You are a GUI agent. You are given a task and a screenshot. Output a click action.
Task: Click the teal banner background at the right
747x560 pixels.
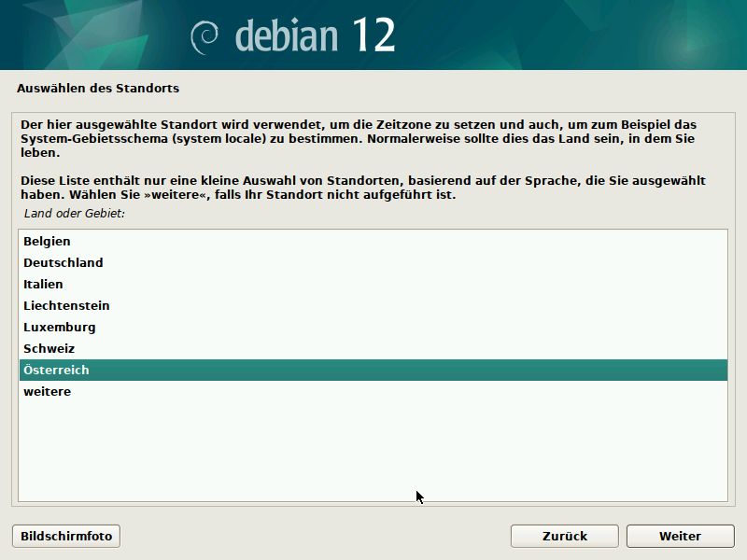click(607, 35)
